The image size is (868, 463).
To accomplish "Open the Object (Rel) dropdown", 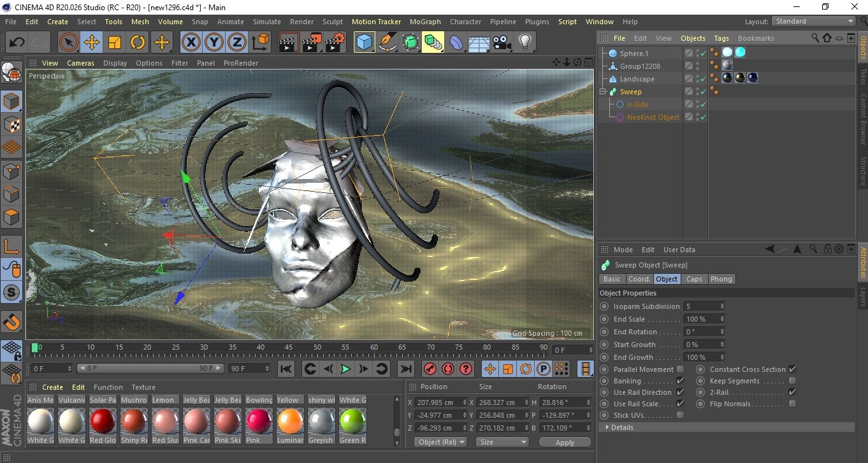I will [440, 442].
